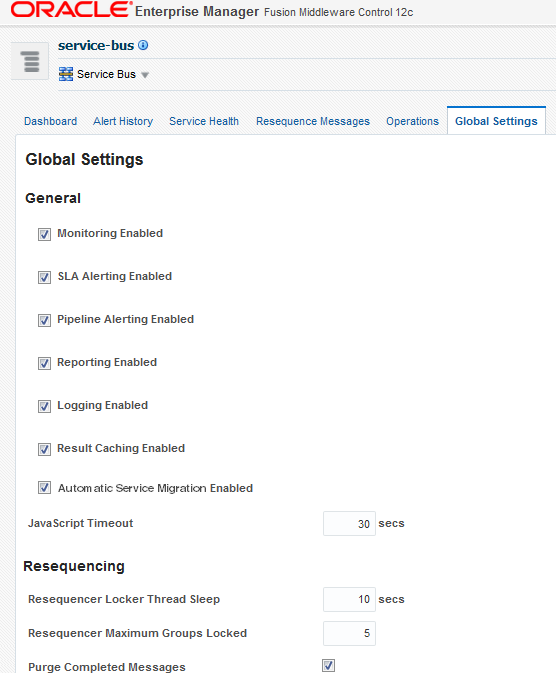
Task: Toggle the Purge Completed Messages checkbox
Action: point(329,665)
